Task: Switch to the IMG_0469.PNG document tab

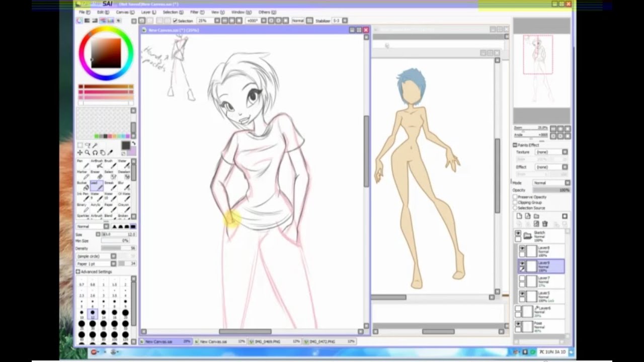Action: 275,342
